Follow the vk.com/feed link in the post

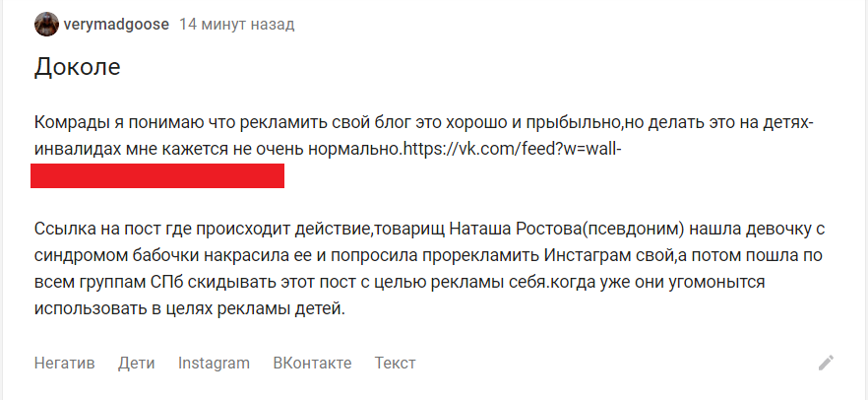[516, 150]
